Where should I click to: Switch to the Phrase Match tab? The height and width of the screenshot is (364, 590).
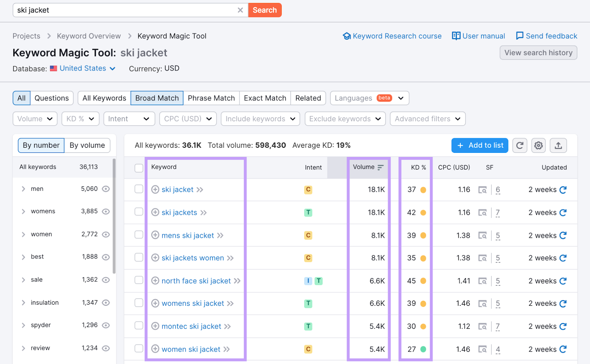211,98
